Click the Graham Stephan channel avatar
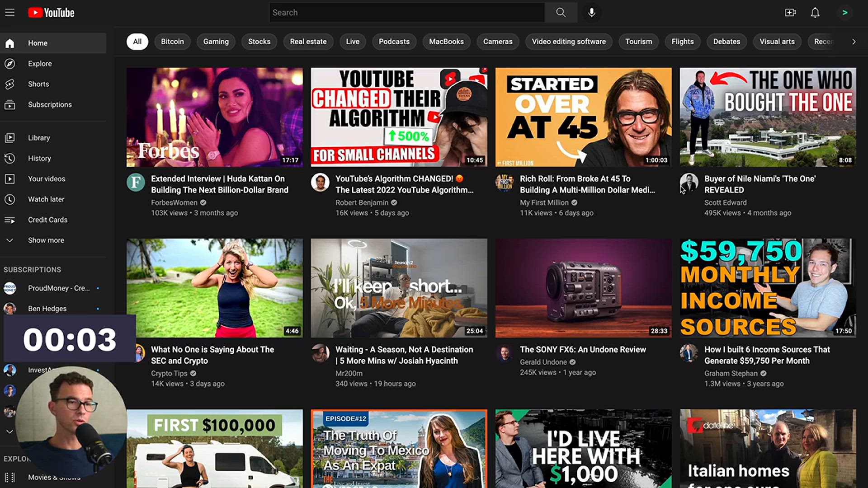The width and height of the screenshot is (868, 488). coord(689,353)
